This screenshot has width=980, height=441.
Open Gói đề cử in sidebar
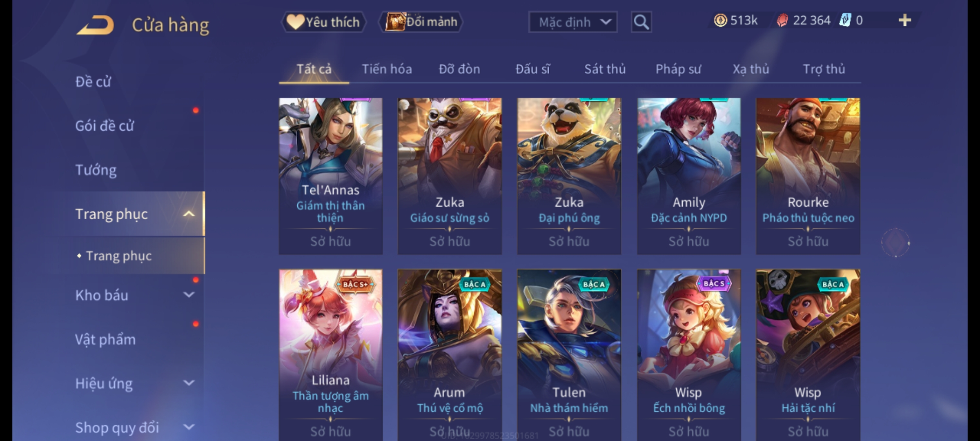point(105,126)
